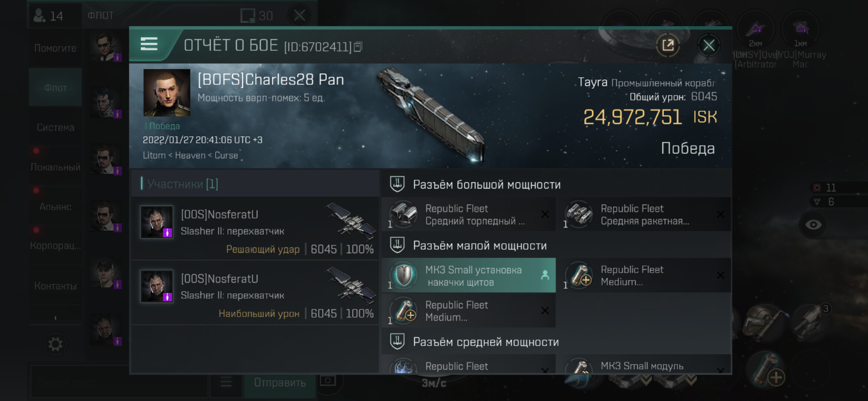This screenshot has height=401, width=868.
Task: Expand the Участники participants section
Action: click(183, 184)
